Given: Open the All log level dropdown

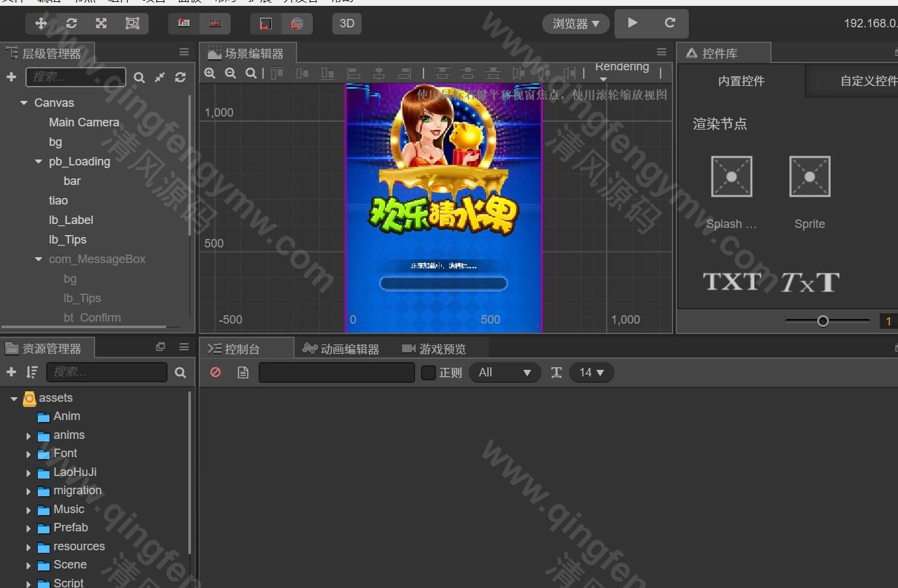Looking at the screenshot, I should pyautogui.click(x=505, y=372).
